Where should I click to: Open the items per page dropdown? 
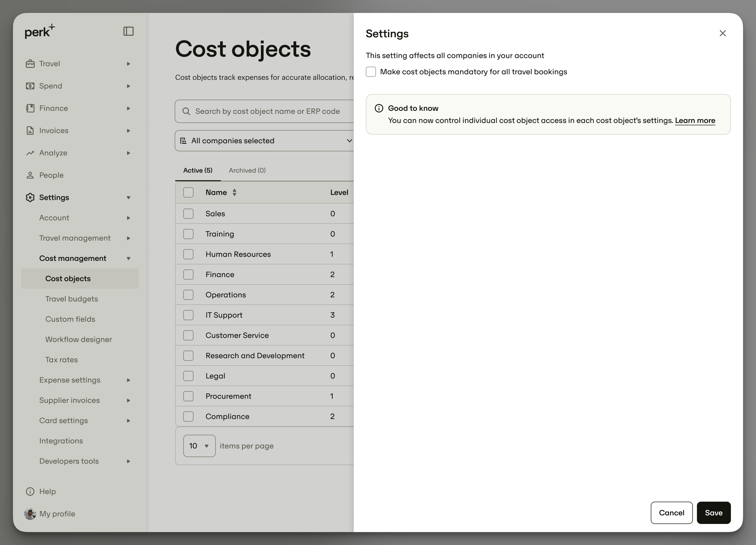199,446
